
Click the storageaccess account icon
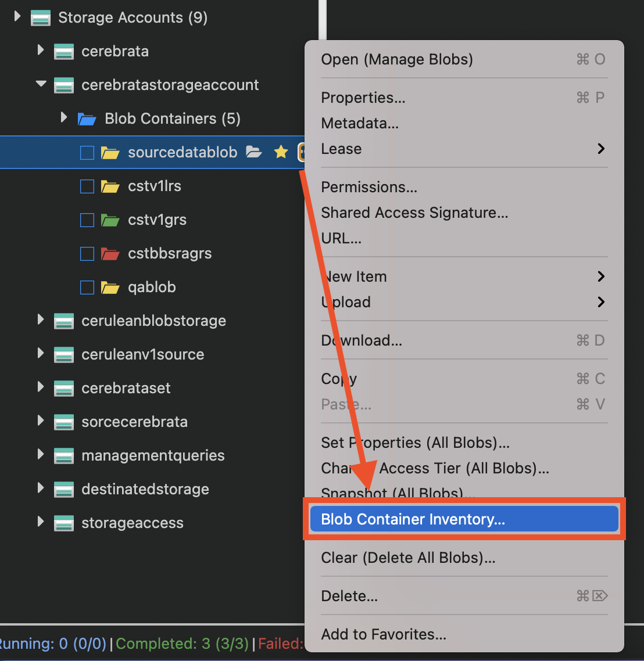[x=64, y=523]
